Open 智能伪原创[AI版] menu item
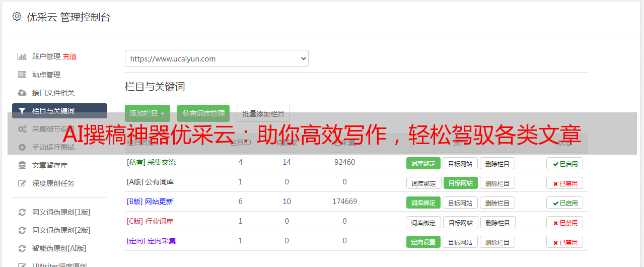This screenshot has width=644, height=267. 59,248
